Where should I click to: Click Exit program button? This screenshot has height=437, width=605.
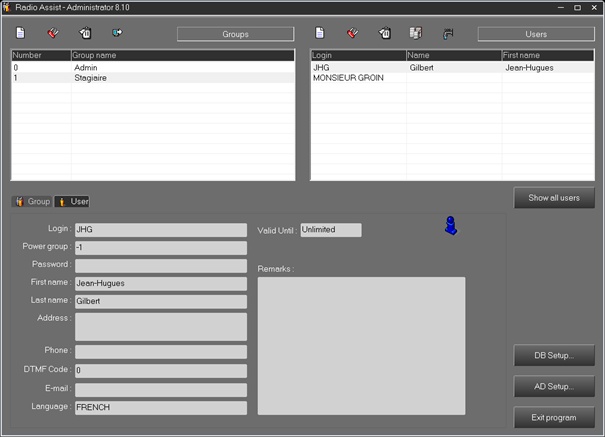[x=554, y=417]
